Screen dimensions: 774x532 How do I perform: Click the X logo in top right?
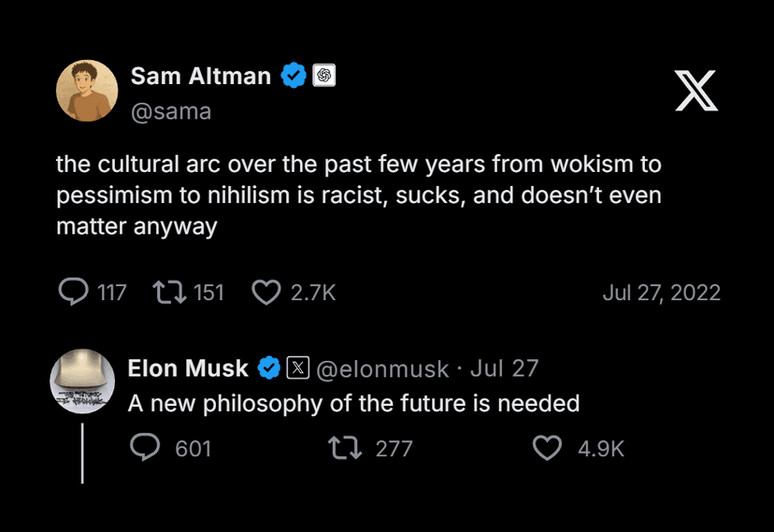(696, 91)
